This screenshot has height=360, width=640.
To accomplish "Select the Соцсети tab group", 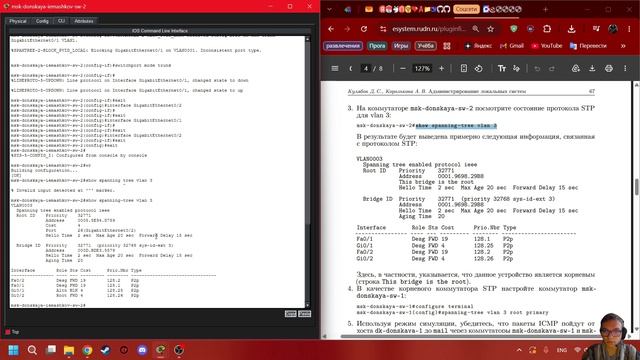I will (x=466, y=9).
